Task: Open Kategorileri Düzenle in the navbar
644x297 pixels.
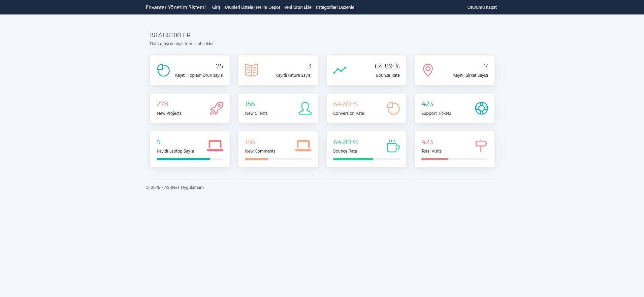Action: tap(335, 7)
